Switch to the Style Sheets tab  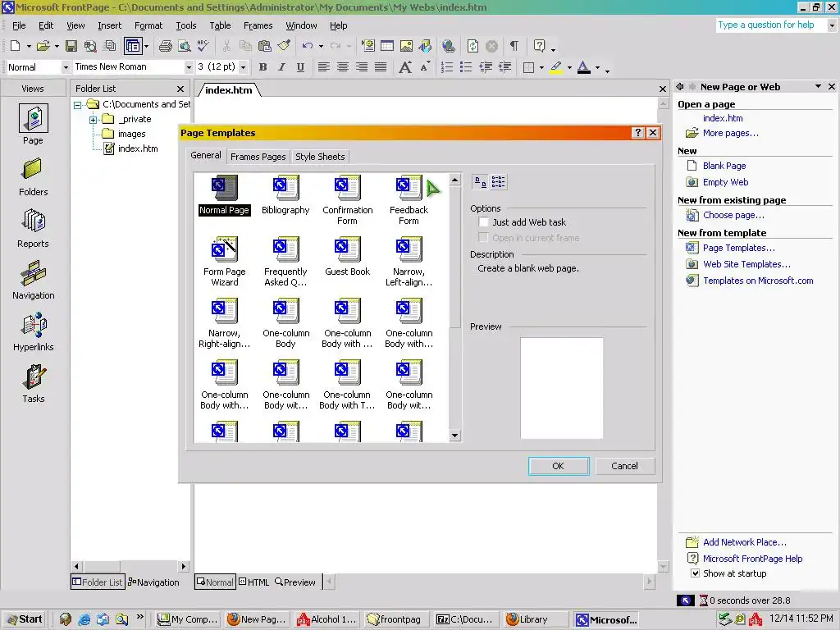point(320,157)
